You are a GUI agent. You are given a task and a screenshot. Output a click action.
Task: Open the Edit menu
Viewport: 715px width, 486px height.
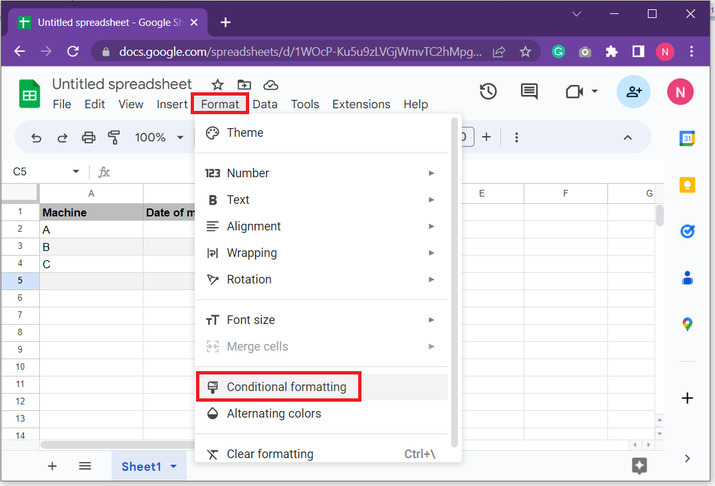[94, 104]
